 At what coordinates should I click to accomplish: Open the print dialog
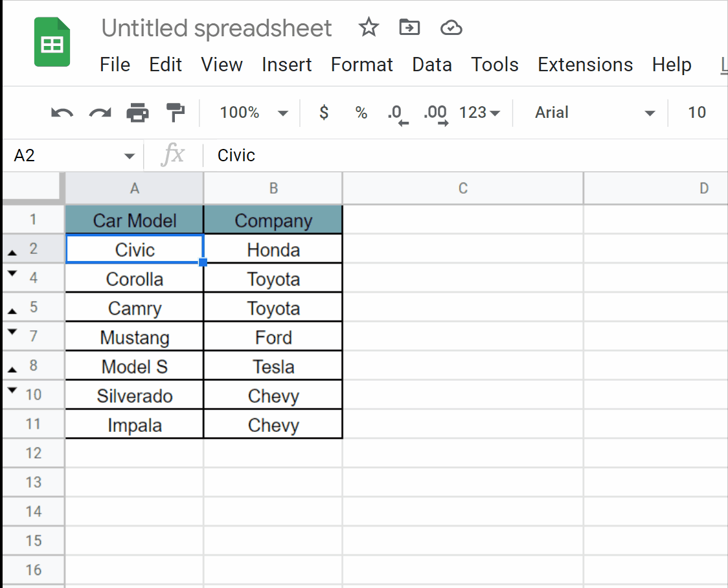[137, 112]
